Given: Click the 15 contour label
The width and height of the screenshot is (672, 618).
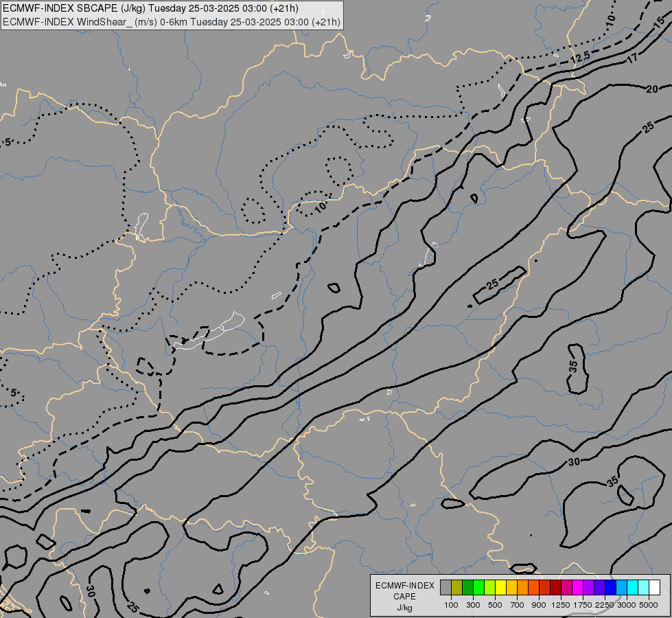Looking at the screenshot, I should pyautogui.click(x=660, y=23).
